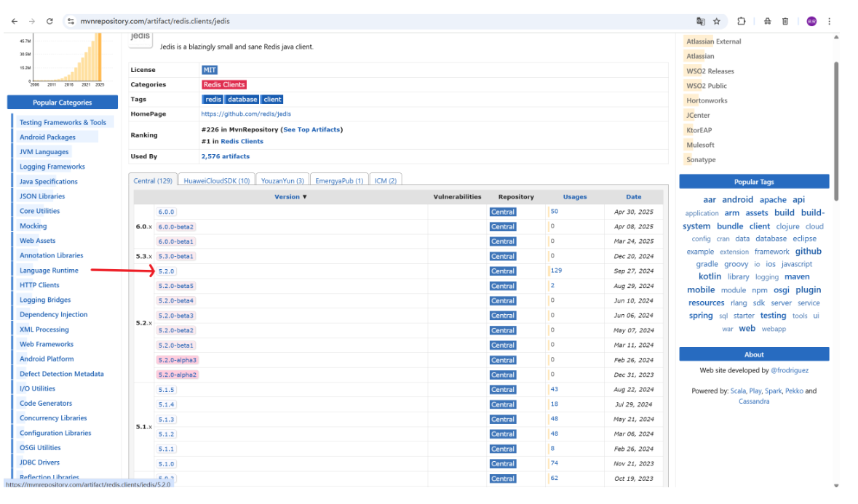Reload the page with the refresh icon
The image size is (858, 504).
pos(49,21)
